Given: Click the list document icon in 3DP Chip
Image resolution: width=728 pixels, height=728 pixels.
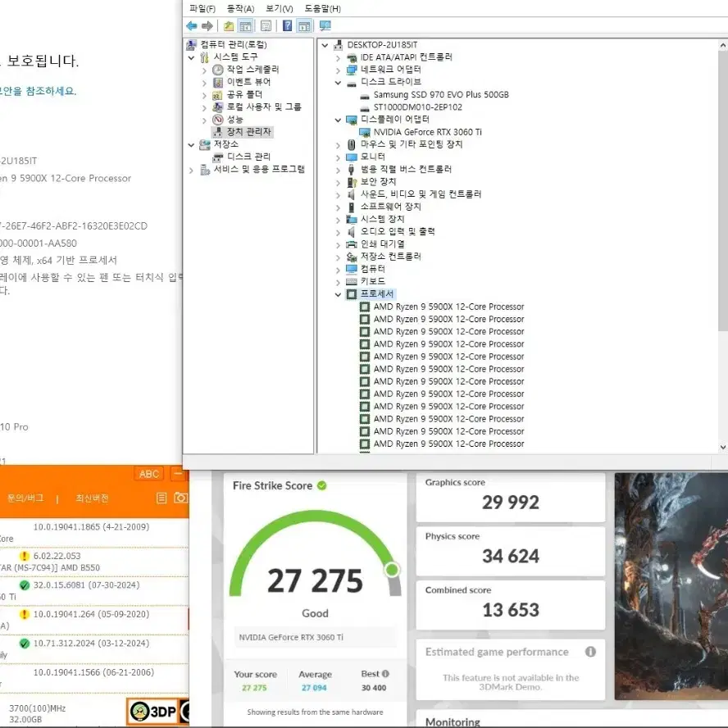Looking at the screenshot, I should pyautogui.click(x=162, y=498).
